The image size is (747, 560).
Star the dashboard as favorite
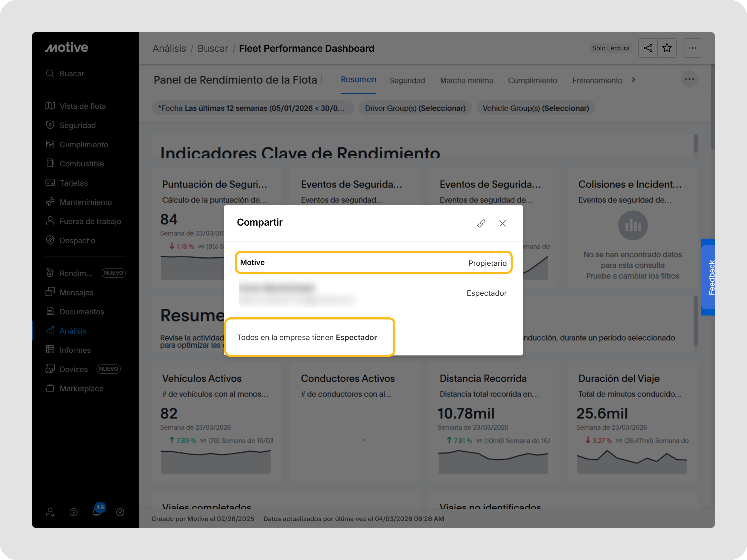click(x=667, y=48)
